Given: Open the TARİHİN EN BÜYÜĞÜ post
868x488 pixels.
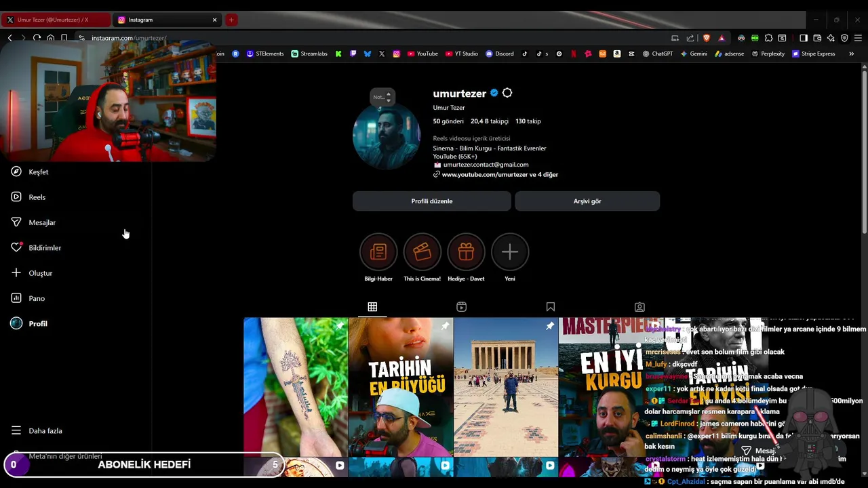Looking at the screenshot, I should pos(401,387).
